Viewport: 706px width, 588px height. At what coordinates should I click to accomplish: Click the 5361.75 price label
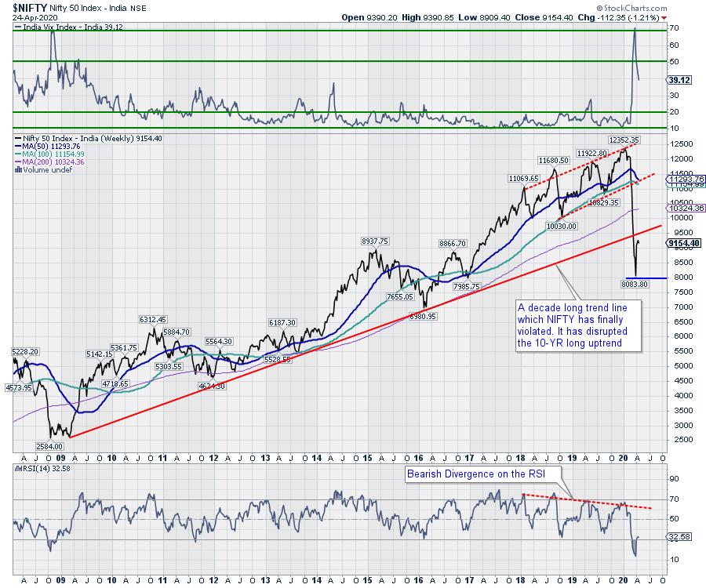(124, 348)
